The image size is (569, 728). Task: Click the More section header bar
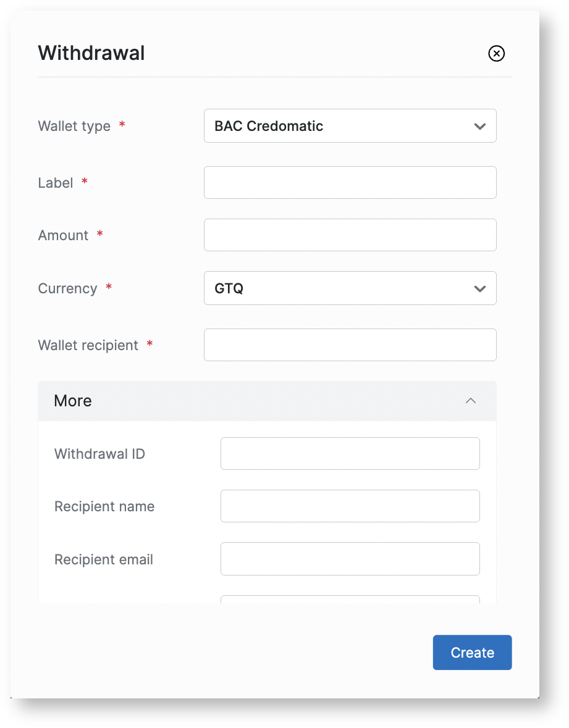click(247, 401)
